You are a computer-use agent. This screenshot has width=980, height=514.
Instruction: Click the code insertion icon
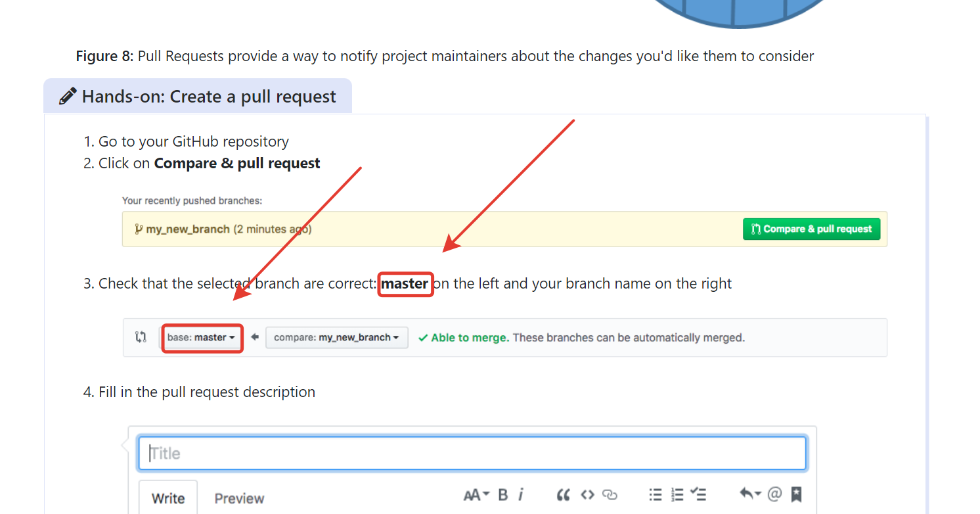(x=587, y=494)
